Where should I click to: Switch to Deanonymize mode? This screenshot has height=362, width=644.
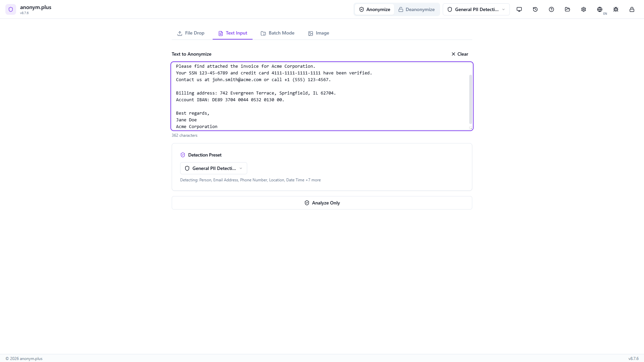pyautogui.click(x=417, y=9)
